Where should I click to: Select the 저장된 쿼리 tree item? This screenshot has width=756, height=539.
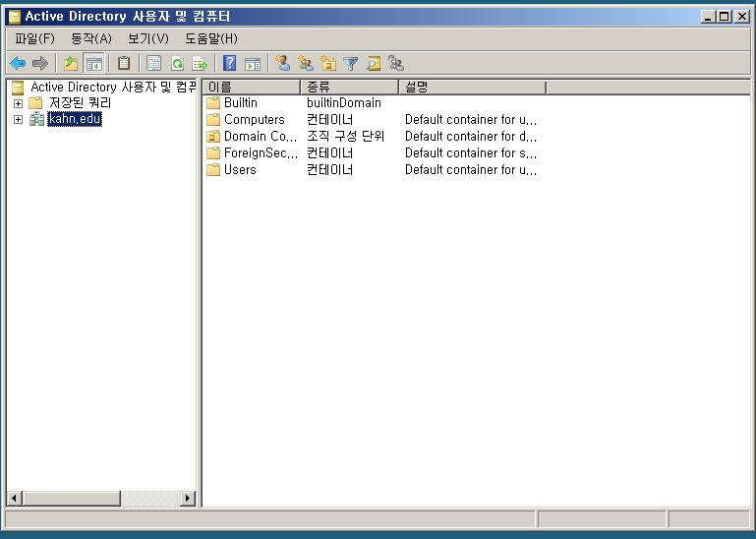(x=80, y=102)
